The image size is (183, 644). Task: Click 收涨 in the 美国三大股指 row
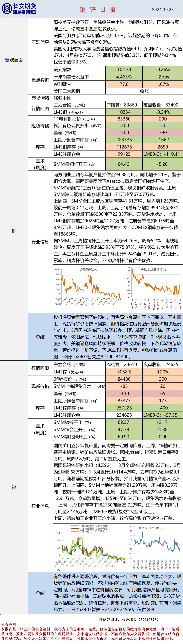(144, 91)
